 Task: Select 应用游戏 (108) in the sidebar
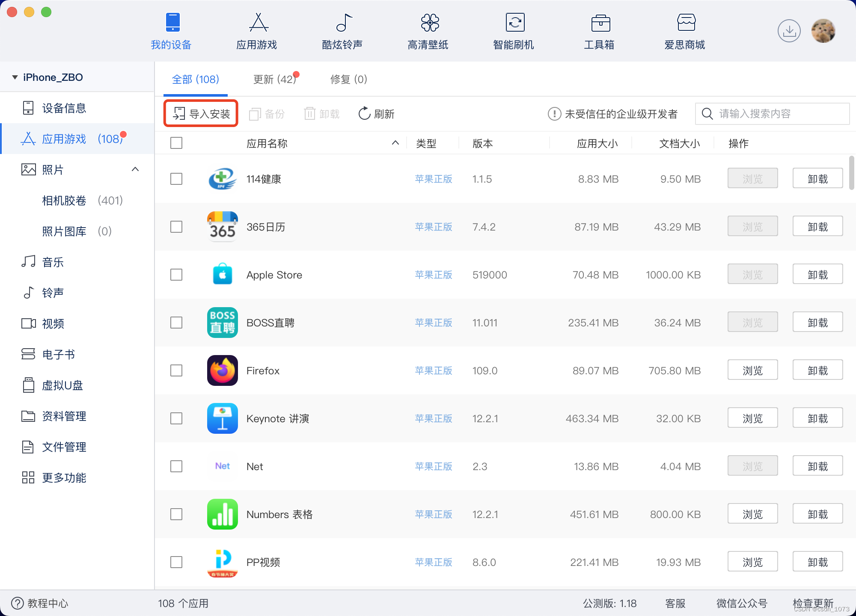(77, 139)
